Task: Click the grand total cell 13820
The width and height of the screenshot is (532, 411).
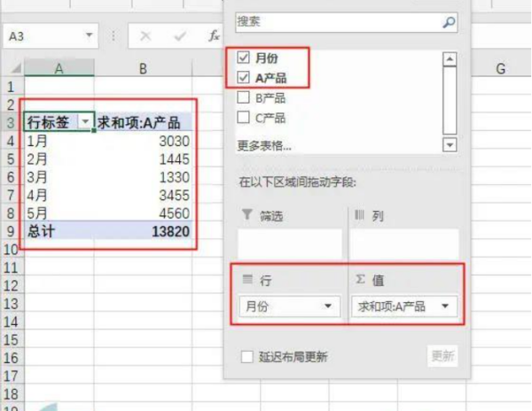Action: click(143, 231)
